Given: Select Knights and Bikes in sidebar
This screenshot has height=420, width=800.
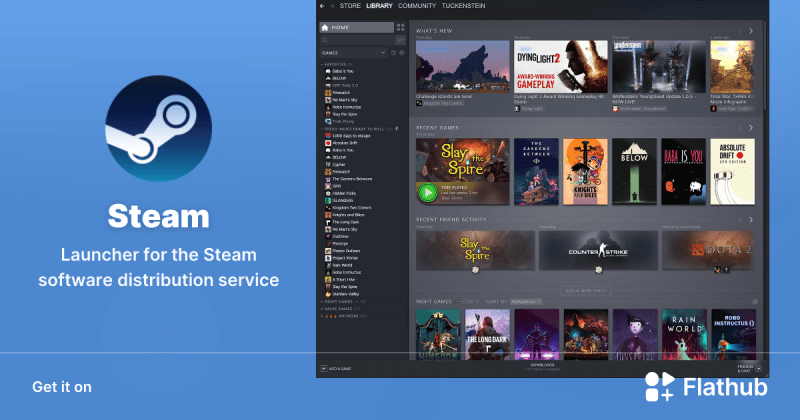Looking at the screenshot, I should point(344,215).
